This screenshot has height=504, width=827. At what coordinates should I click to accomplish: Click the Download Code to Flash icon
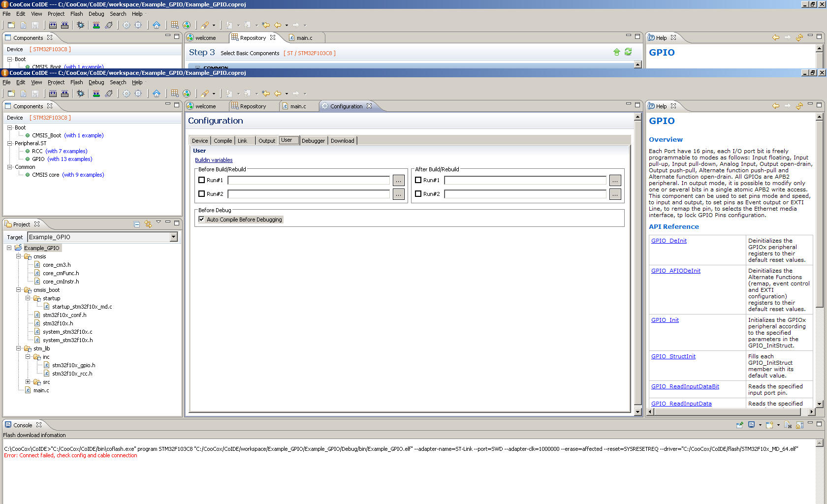tap(96, 94)
